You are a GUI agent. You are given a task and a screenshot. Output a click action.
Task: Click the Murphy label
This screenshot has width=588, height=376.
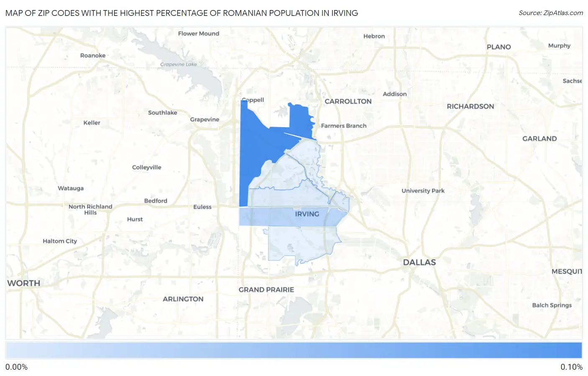tap(559, 46)
